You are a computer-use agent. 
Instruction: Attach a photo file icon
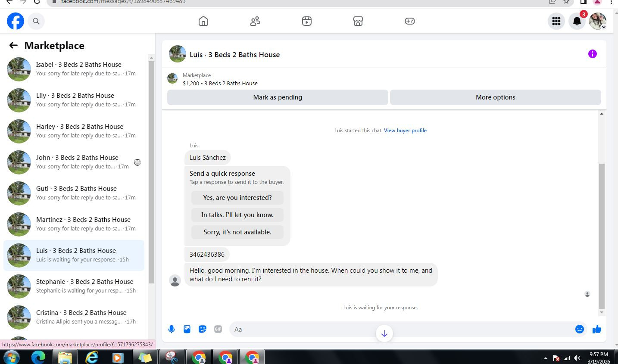pyautogui.click(x=187, y=329)
